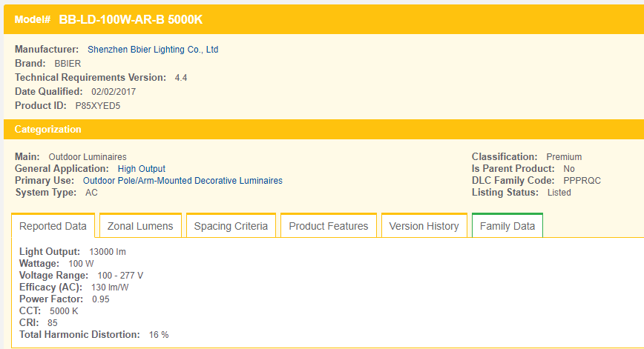Click the Light Output value 13000 lm
Image resolution: width=644 pixels, height=349 pixels.
point(108,252)
